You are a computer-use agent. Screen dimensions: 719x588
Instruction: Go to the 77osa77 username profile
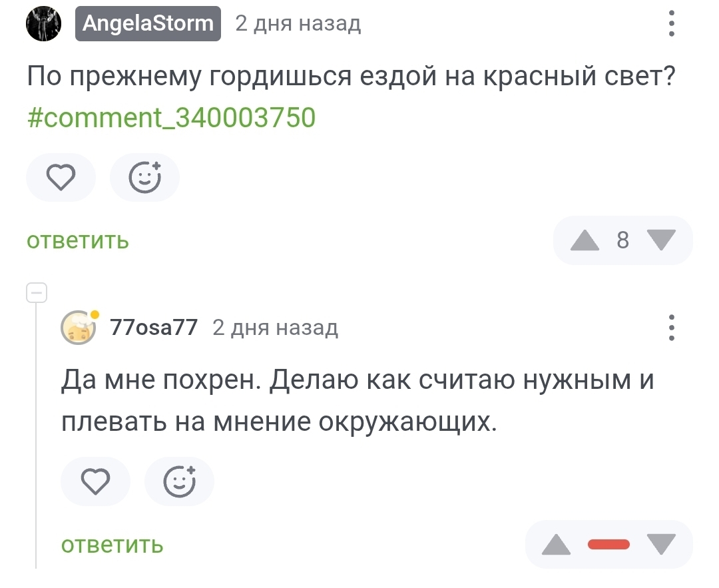click(x=154, y=328)
